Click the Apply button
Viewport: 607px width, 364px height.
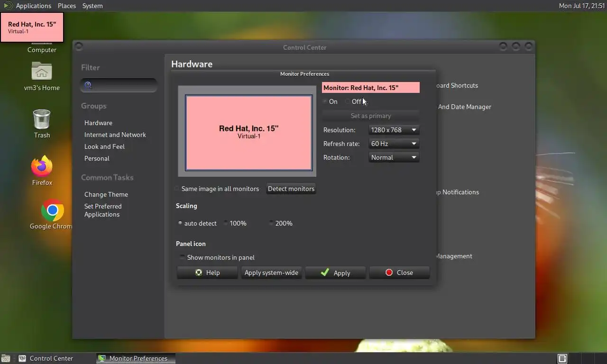pos(335,273)
